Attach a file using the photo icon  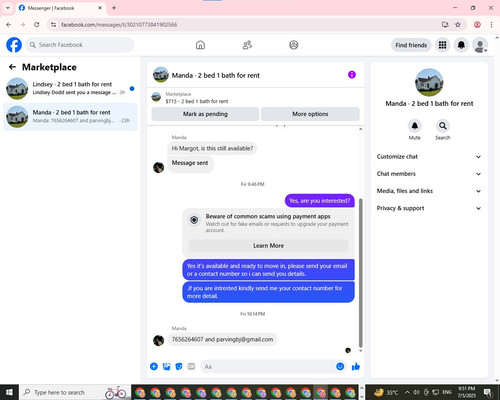[x=166, y=367]
